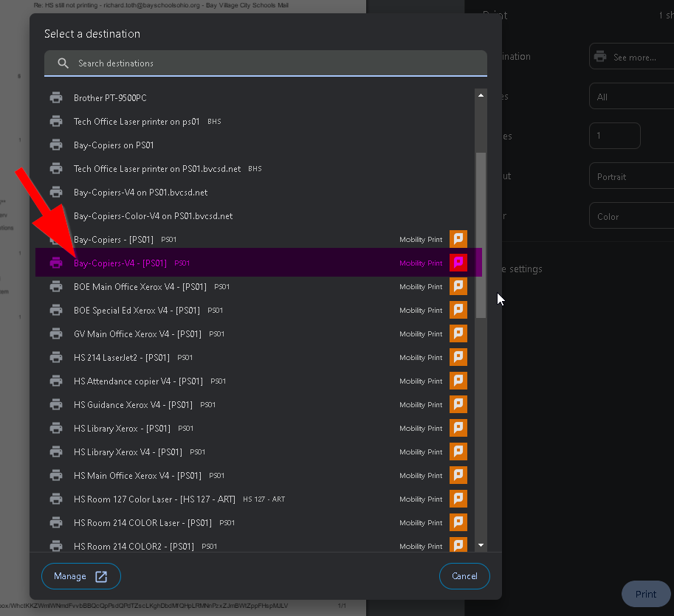Choose Bay-Copiers-Color-V4 on PS01.bvcsd.net
This screenshot has height=616, width=674.
258,216
